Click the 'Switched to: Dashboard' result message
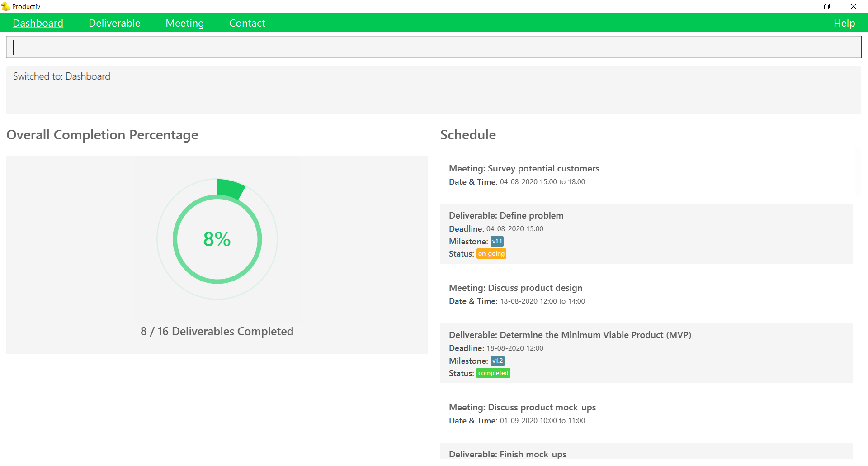 click(61, 76)
